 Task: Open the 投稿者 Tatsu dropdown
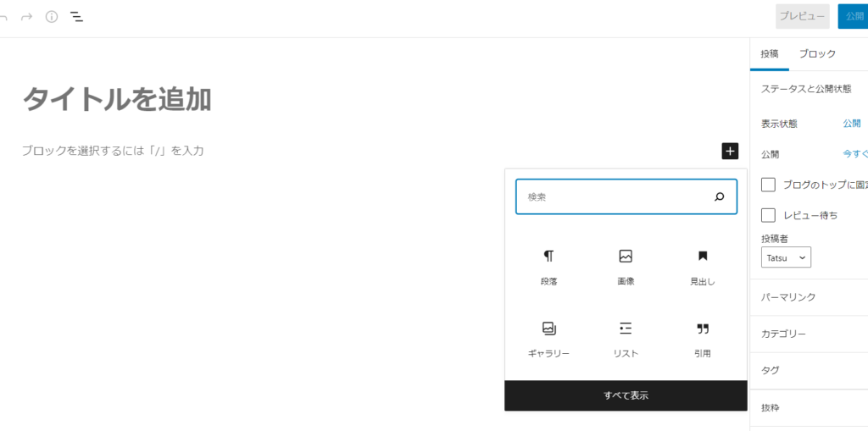[786, 257]
